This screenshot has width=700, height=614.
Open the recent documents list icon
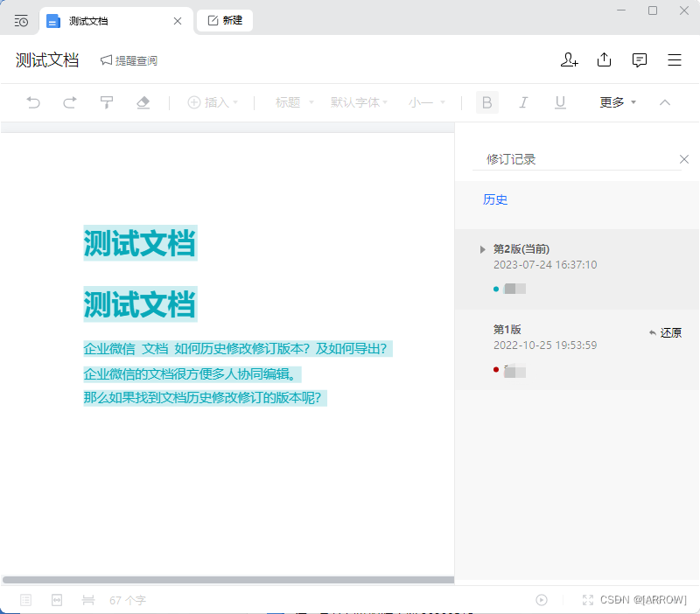(x=21, y=21)
